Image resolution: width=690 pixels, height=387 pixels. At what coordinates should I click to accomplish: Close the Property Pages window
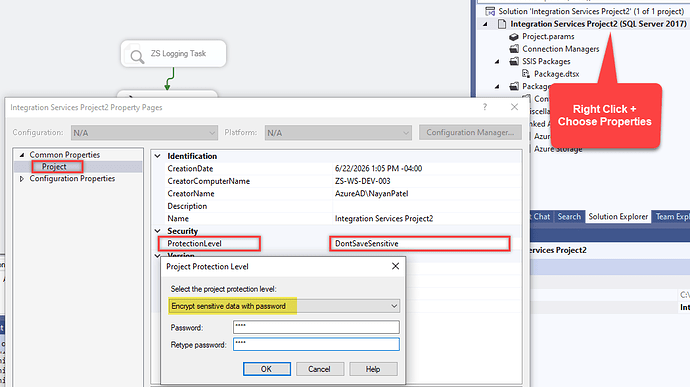[x=514, y=107]
